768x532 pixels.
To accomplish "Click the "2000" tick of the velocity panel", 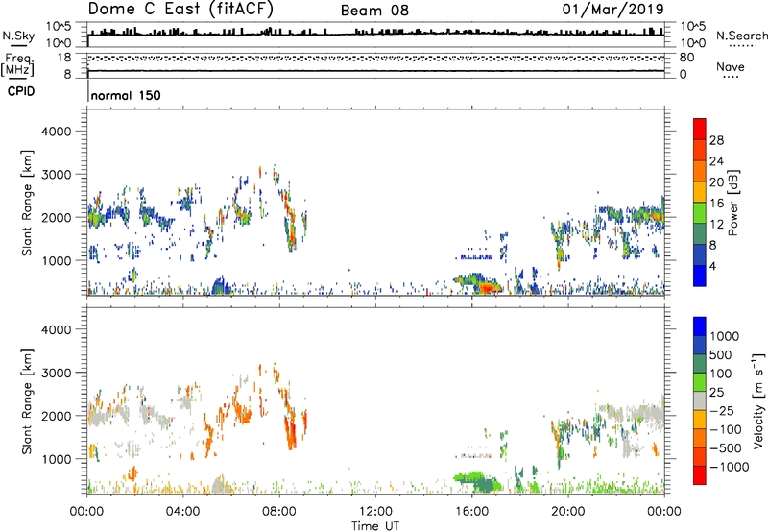I will [57, 416].
